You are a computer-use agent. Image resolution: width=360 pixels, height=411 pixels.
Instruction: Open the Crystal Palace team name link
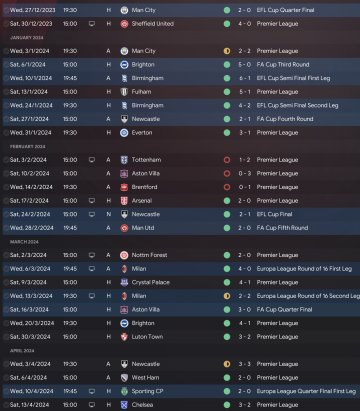151,282
